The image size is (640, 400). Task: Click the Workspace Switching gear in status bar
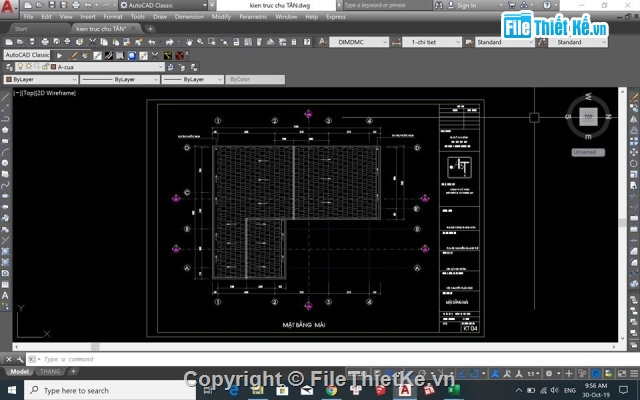pos(549,373)
